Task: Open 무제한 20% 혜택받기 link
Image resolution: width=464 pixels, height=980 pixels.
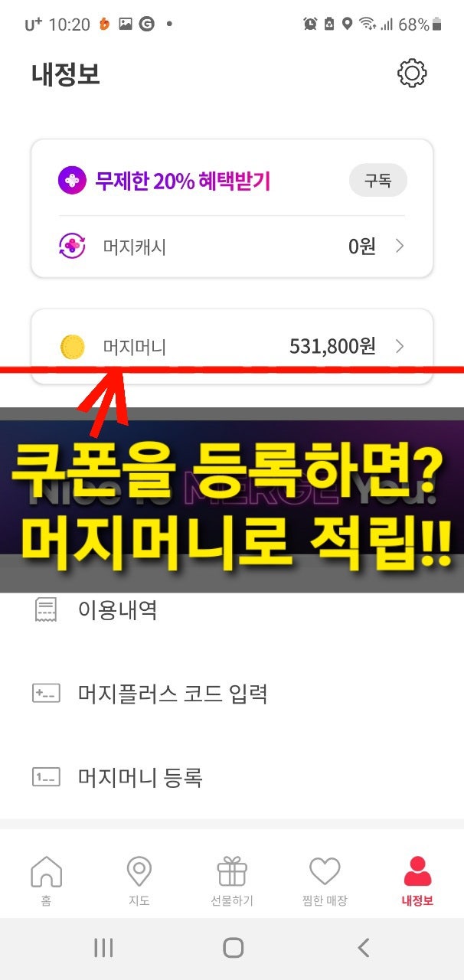Action: pyautogui.click(x=182, y=181)
